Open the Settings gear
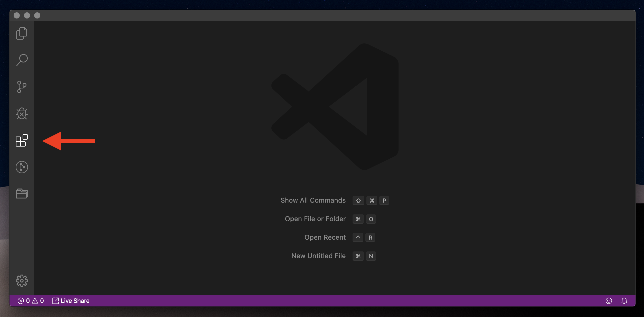 point(22,281)
